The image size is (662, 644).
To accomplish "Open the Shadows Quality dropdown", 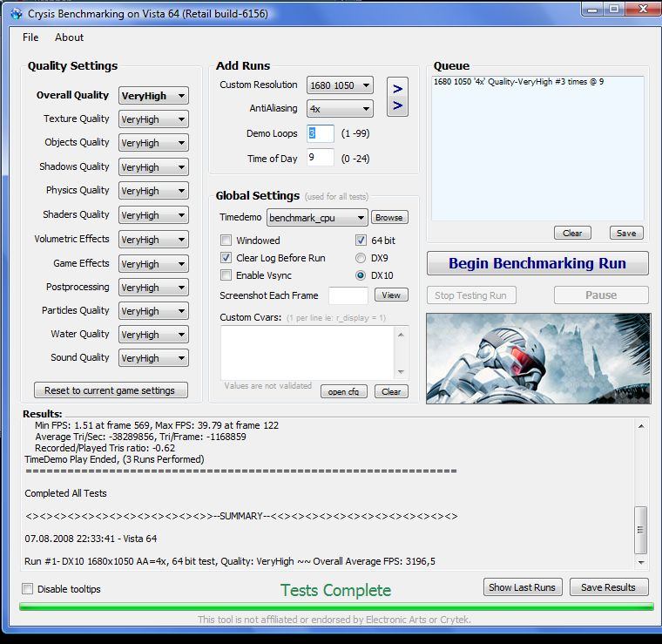I will coord(153,167).
